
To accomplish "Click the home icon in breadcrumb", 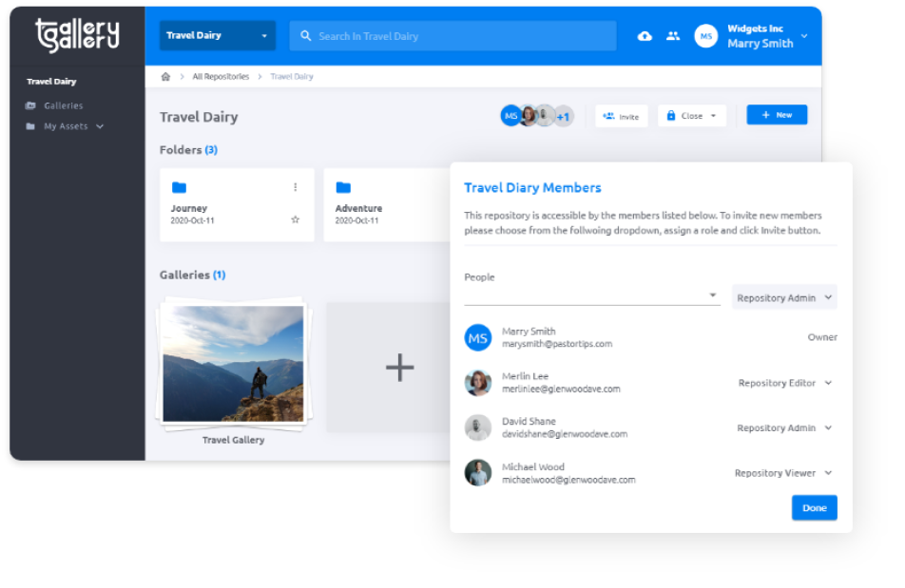I will (x=165, y=77).
